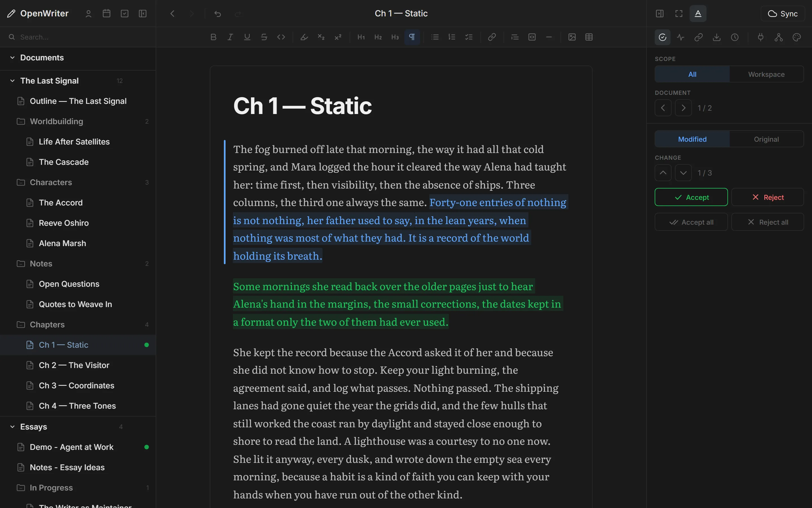Open export download panel tab
The width and height of the screenshot is (812, 508).
coord(717,37)
